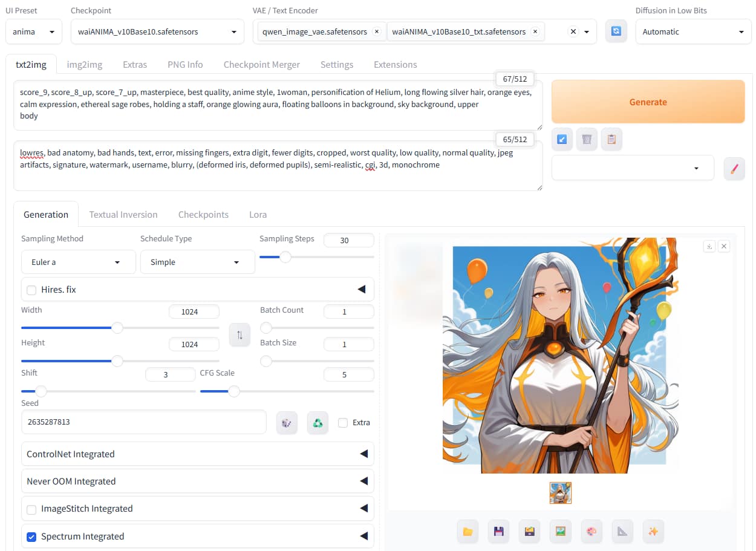
Task: Open the Sampling Method dropdown
Action: [x=79, y=262]
